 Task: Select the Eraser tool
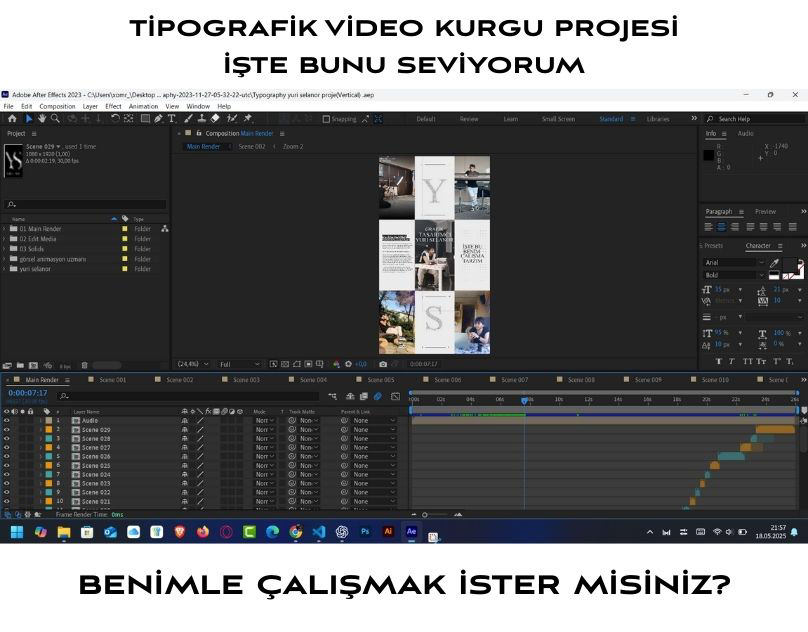pyautogui.click(x=215, y=119)
